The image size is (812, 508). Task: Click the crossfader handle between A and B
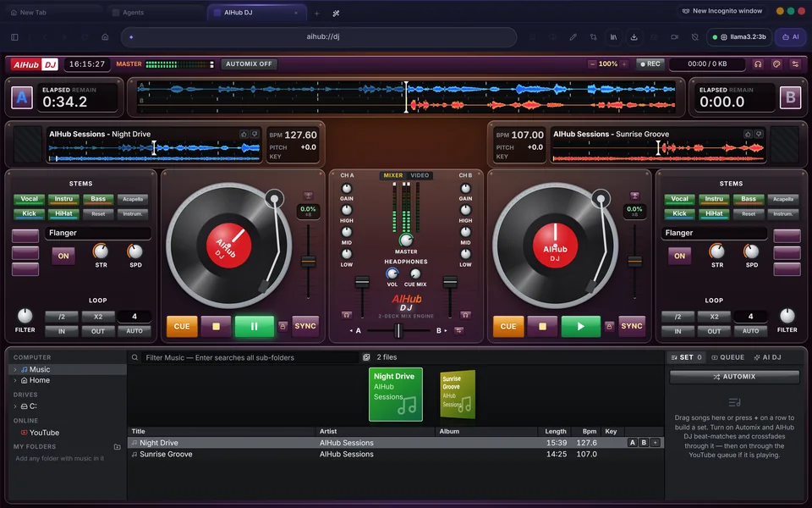click(398, 331)
